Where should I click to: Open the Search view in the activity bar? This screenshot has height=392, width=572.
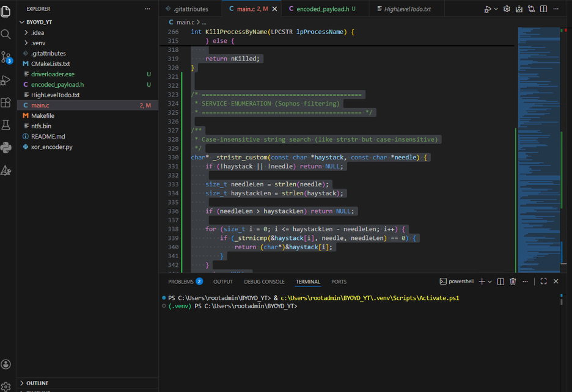[x=6, y=35]
